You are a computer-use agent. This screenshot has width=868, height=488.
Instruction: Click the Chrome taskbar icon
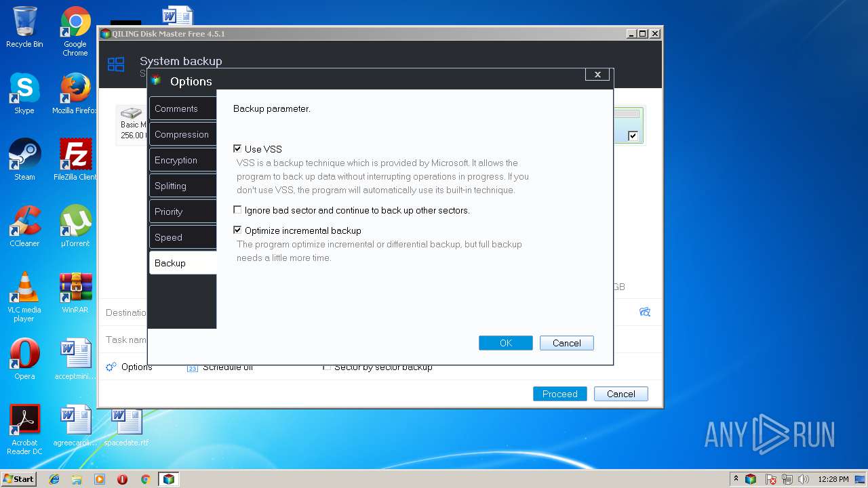pos(145,479)
